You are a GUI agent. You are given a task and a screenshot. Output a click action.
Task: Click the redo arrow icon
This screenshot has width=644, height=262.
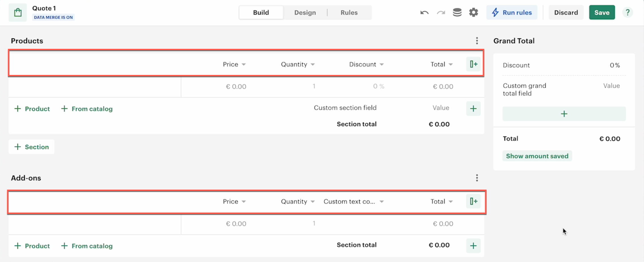pyautogui.click(x=441, y=12)
